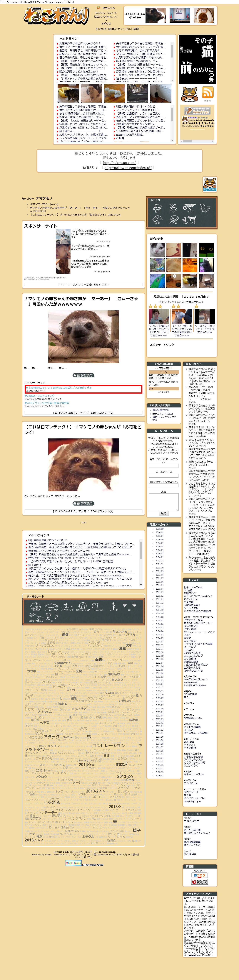Image resolution: width=239 pixels, height=980 pixels.
Task: Click the ねこわん! site logo
Action: (56, 16)
